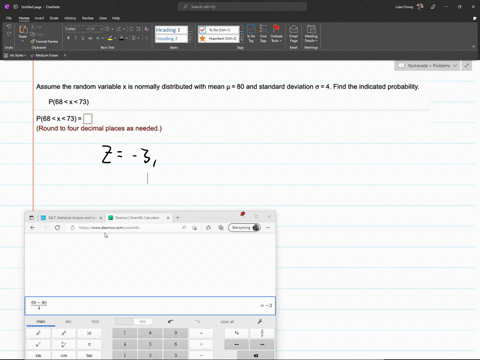
Task: Select the To Do tag checkbox entry
Action: (x=219, y=30)
